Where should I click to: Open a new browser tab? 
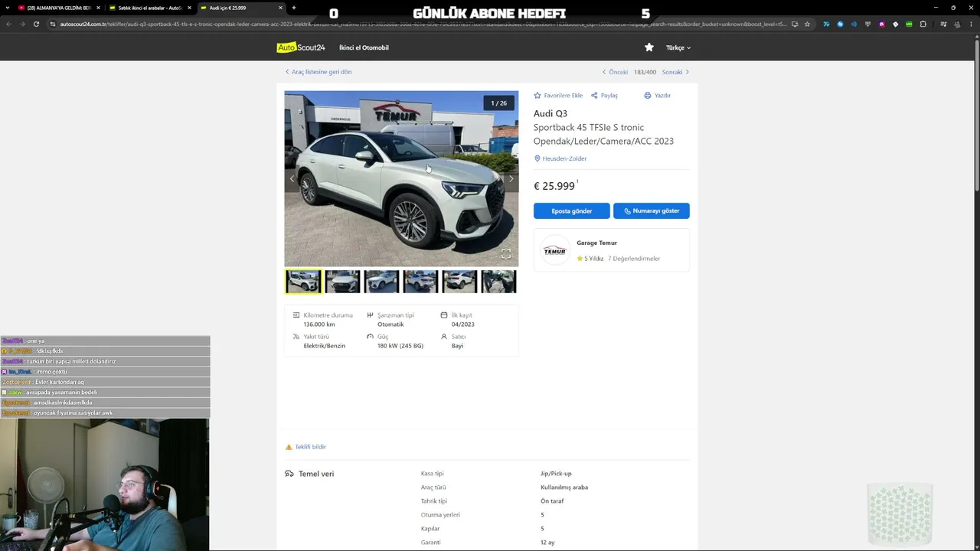pyautogui.click(x=294, y=8)
